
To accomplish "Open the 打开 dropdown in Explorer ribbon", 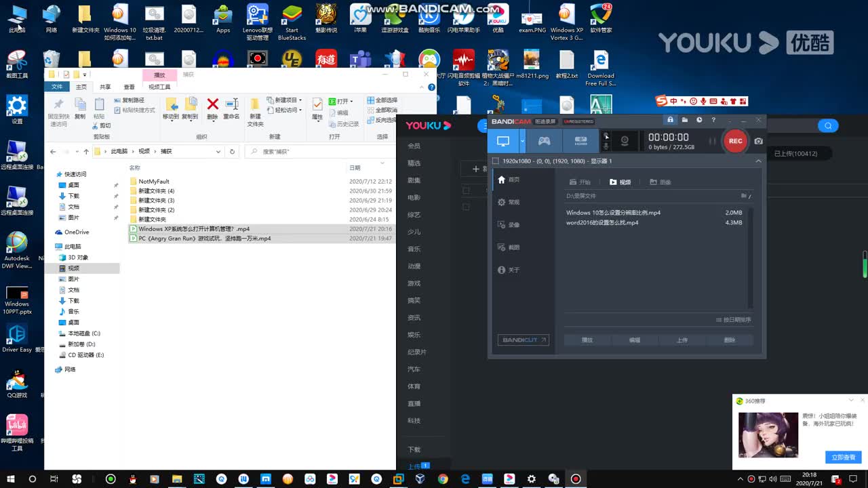I will (x=342, y=101).
